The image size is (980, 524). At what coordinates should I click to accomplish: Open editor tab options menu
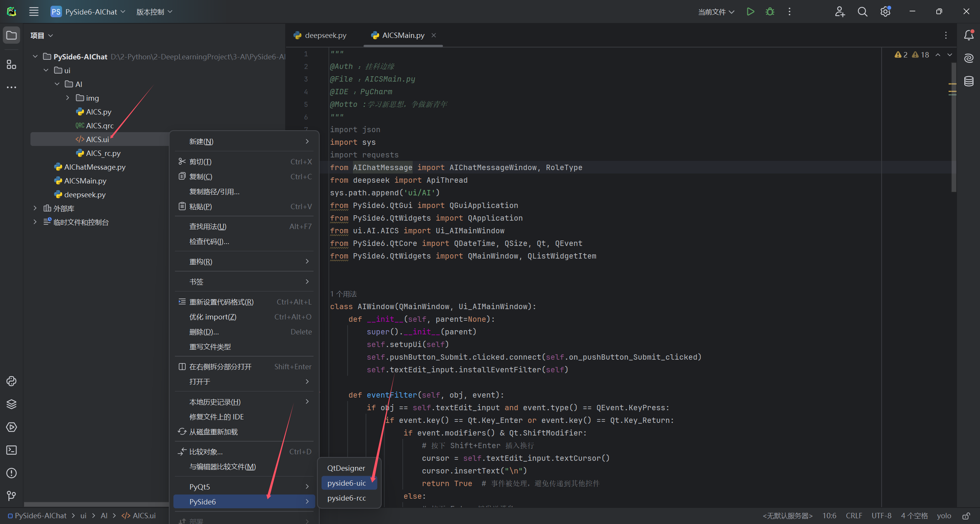(946, 35)
